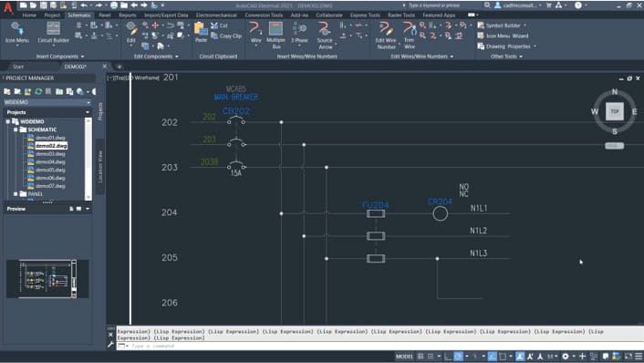The height and width of the screenshot is (363, 644).
Task: Click the Source Arrow tool
Action: pyautogui.click(x=325, y=35)
